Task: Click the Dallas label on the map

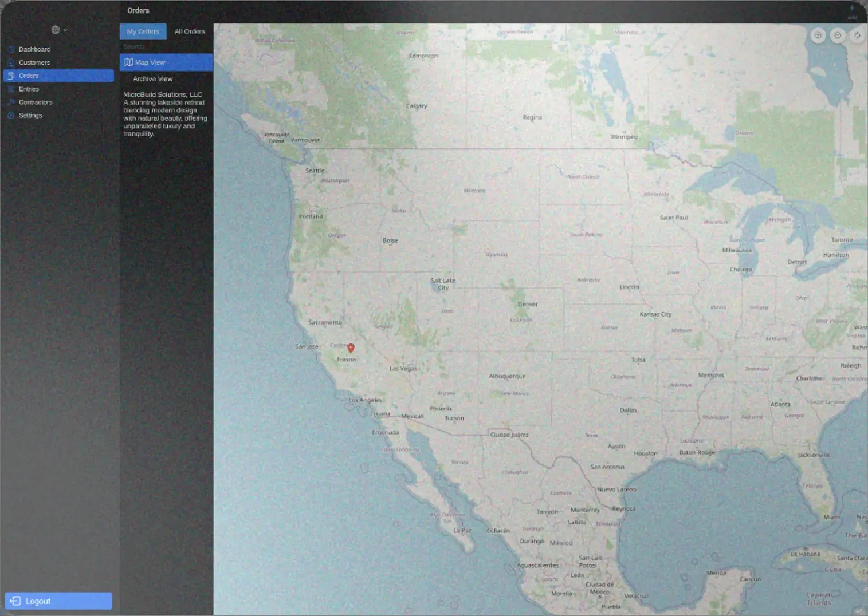Action: (x=628, y=410)
